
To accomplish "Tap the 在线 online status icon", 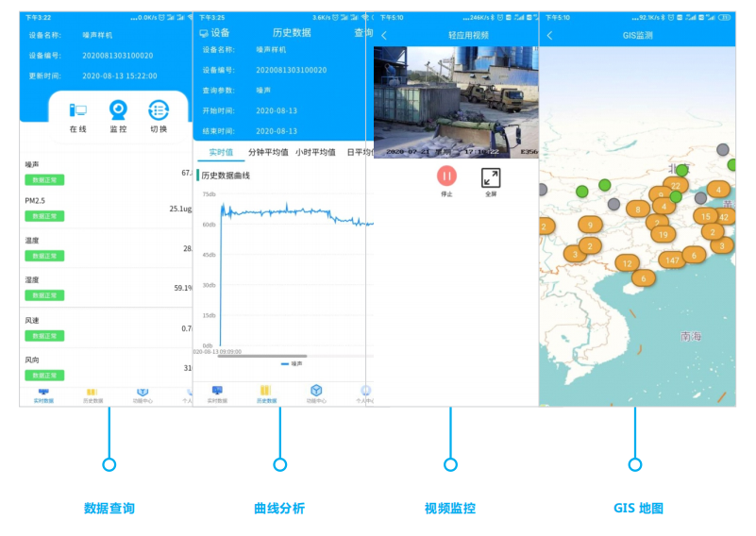I will tap(77, 111).
